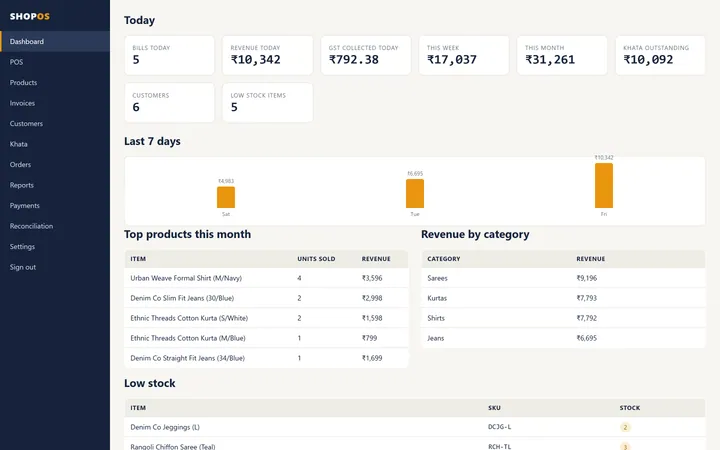Click the ₹2,998 revenue value
Image resolution: width=720 pixels, height=450 pixels.
[x=372, y=298]
